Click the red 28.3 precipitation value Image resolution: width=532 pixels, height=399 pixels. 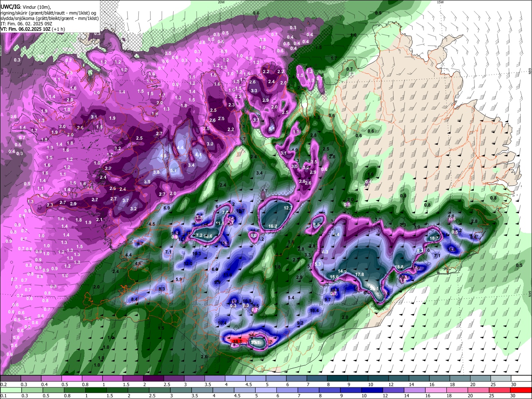tap(238, 342)
